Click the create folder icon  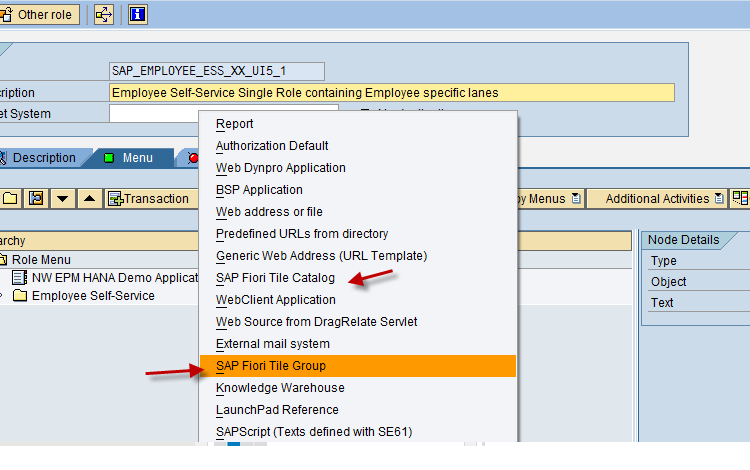10,198
